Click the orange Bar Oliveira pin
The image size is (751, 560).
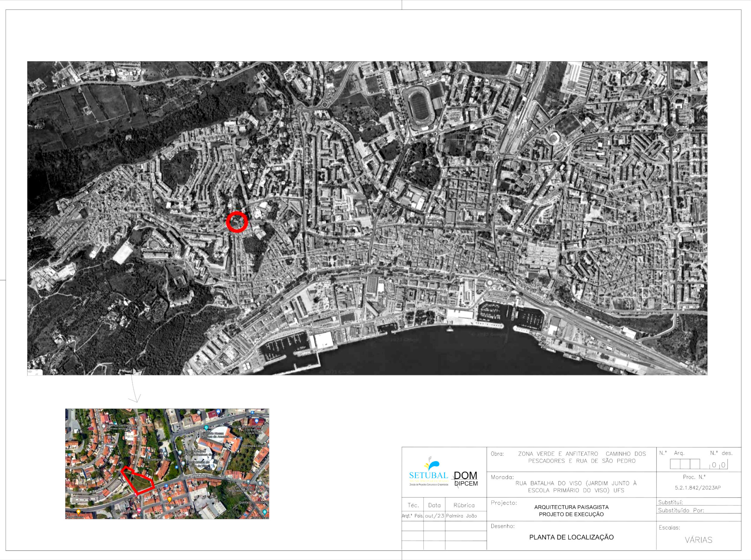(78, 511)
